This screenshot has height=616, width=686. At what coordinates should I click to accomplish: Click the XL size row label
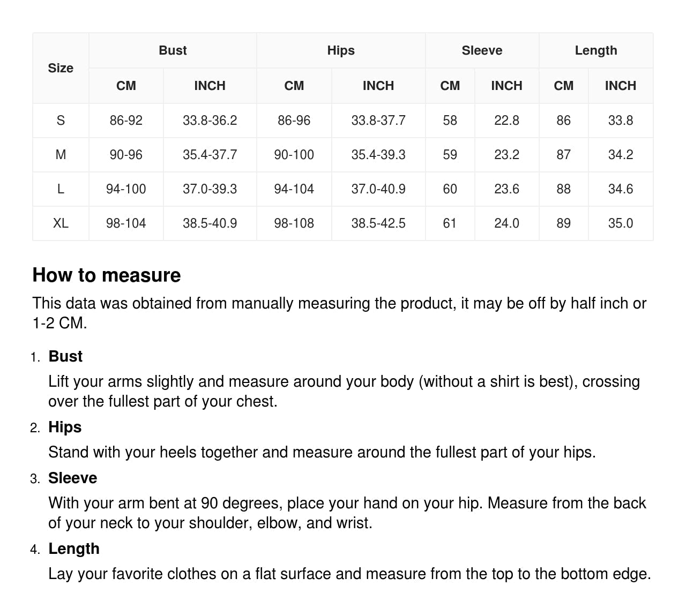click(61, 223)
